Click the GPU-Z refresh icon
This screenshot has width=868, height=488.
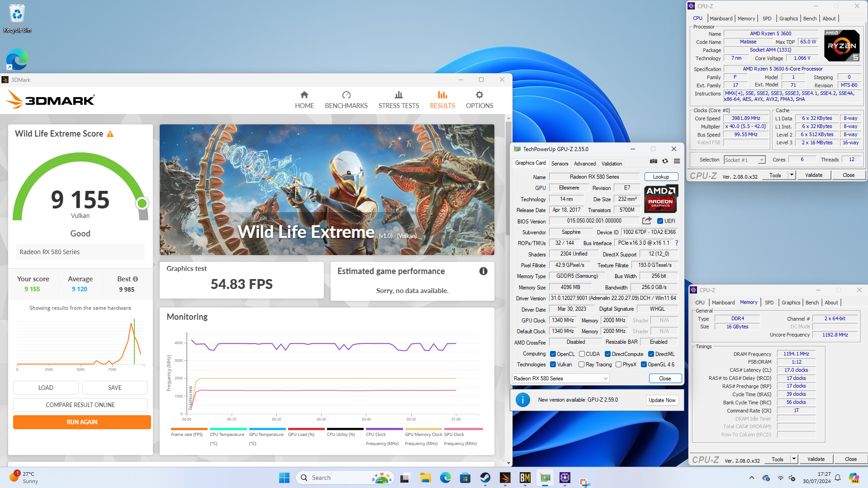(x=665, y=161)
